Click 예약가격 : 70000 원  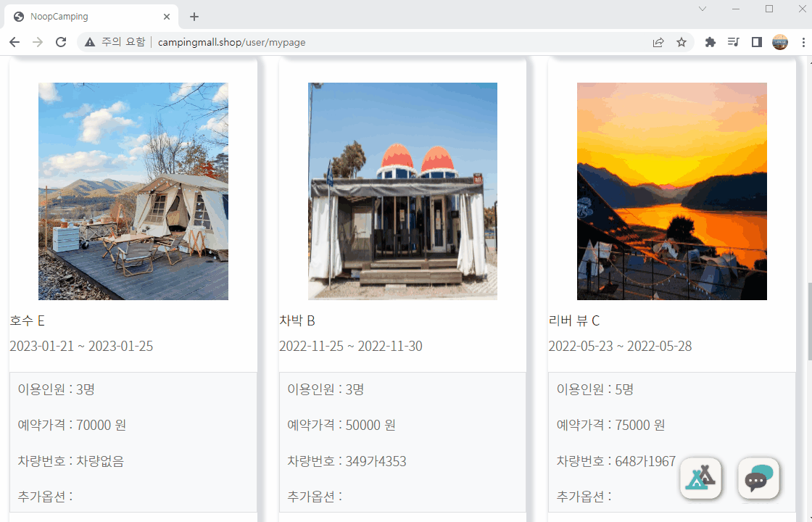click(72, 425)
